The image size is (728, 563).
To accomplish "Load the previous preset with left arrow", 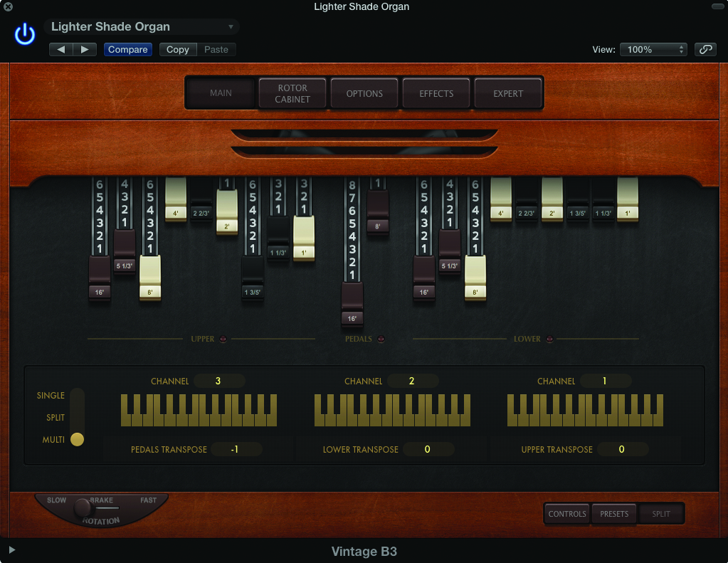I will point(60,49).
